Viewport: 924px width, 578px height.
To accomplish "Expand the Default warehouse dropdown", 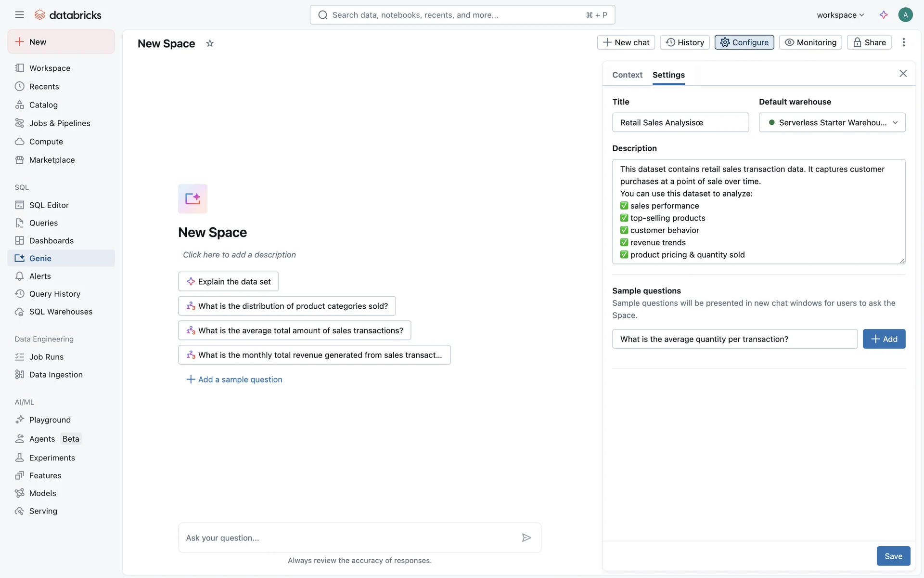I will (x=832, y=122).
